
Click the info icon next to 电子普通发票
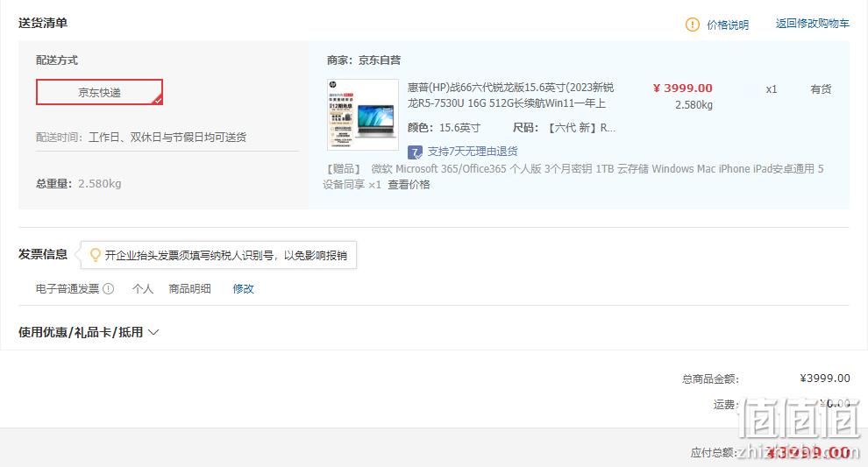pyautogui.click(x=109, y=288)
